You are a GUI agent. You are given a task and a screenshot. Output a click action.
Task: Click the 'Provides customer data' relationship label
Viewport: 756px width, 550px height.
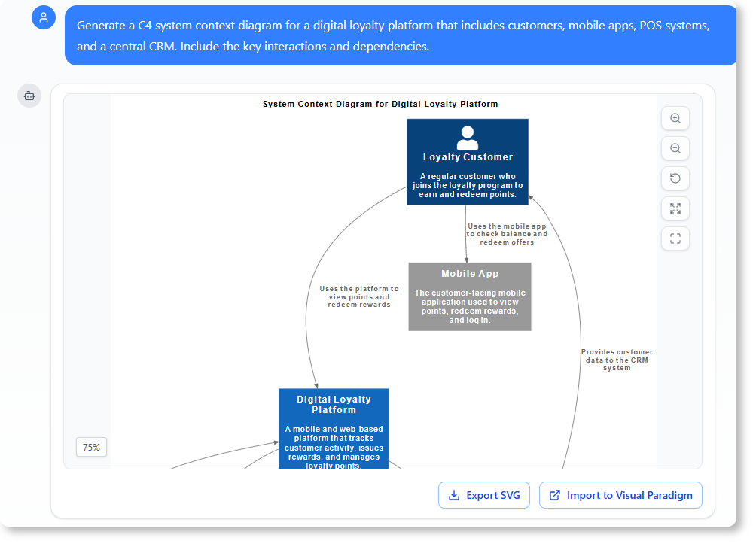pos(617,360)
